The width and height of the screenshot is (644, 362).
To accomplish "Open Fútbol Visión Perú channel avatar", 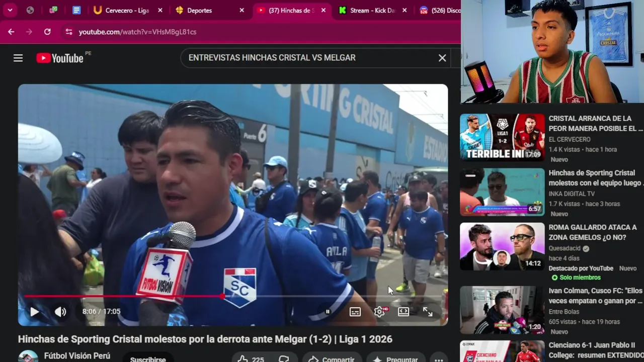I will [28, 356].
